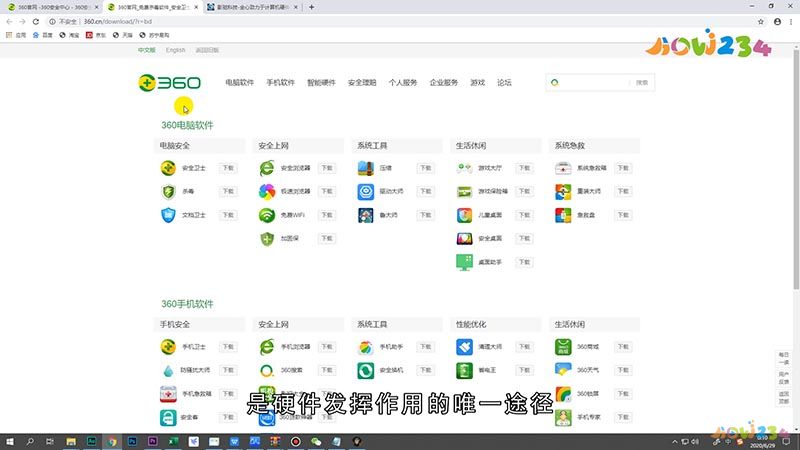The width and height of the screenshot is (800, 450).
Task: Click 下载 next to 鲁大师
Action: pos(426,215)
